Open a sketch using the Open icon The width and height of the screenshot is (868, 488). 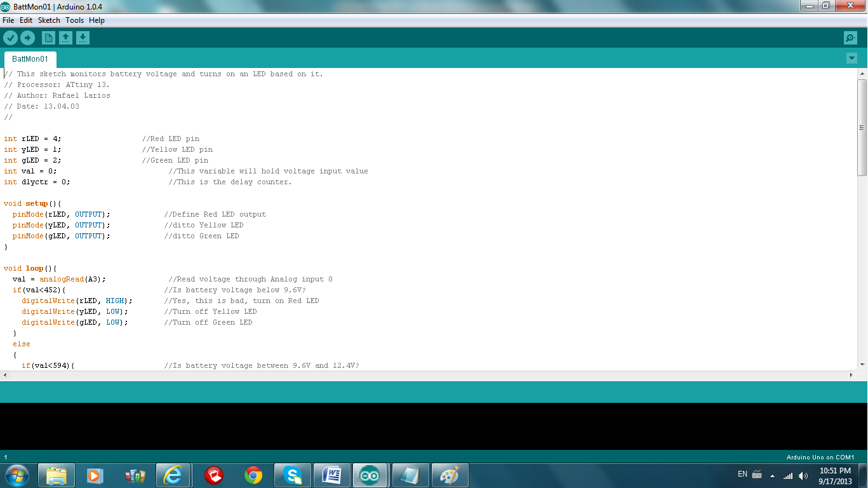coord(65,37)
